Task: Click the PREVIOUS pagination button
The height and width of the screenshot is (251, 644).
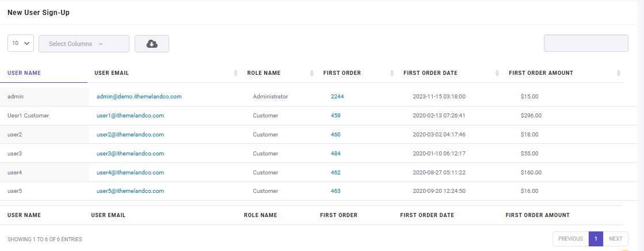Action: (570, 239)
